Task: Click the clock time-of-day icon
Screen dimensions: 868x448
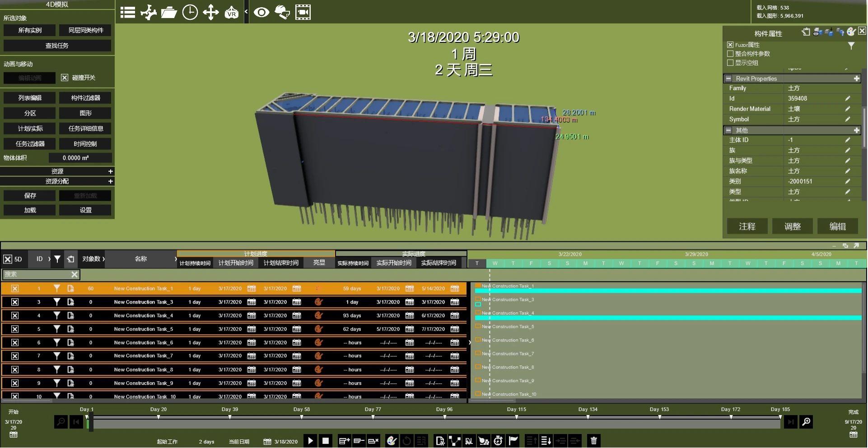Action: (190, 12)
